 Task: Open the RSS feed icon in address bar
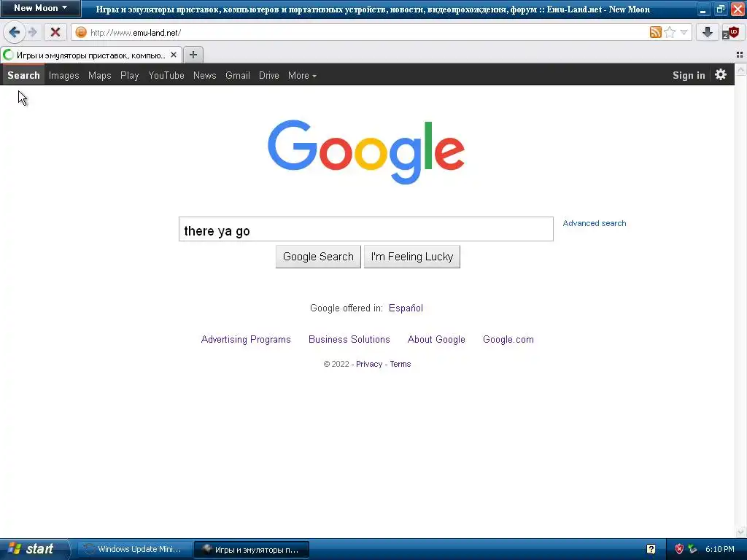click(x=656, y=32)
